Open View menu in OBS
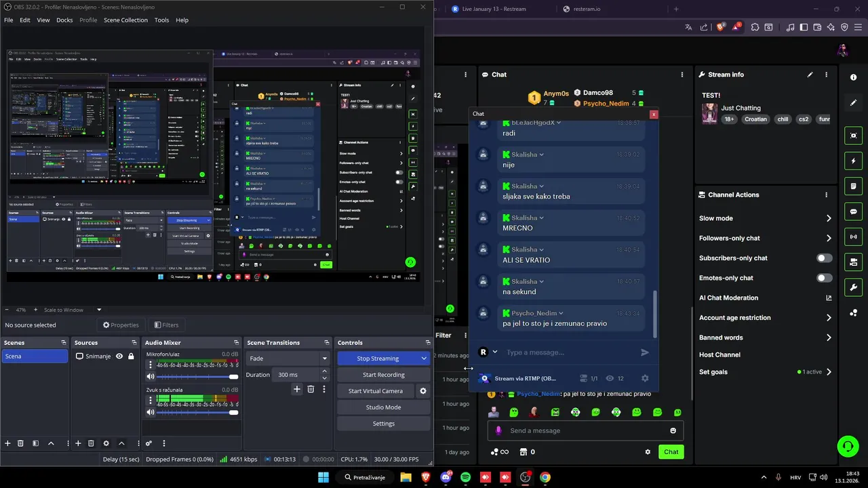 click(43, 20)
